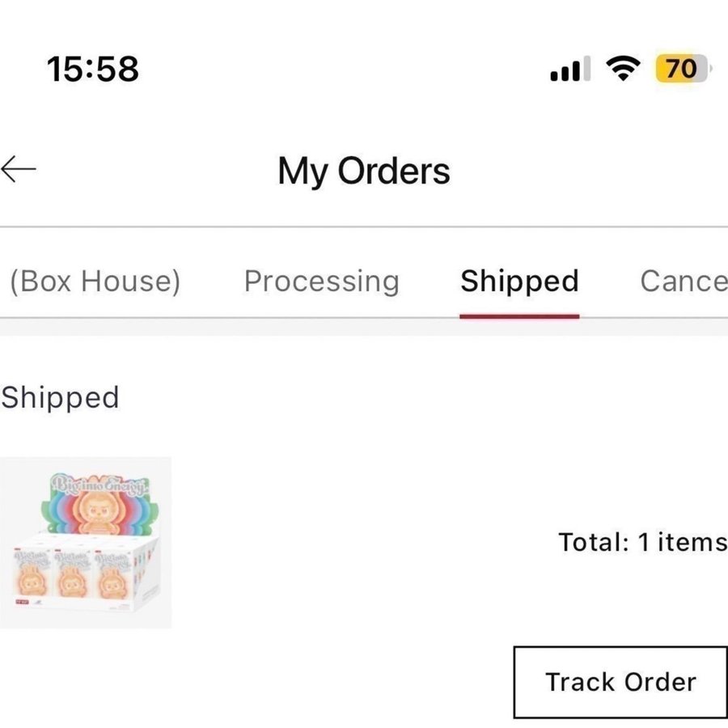728x728 pixels.
Task: Open the (Box House) tab
Action: (x=94, y=281)
